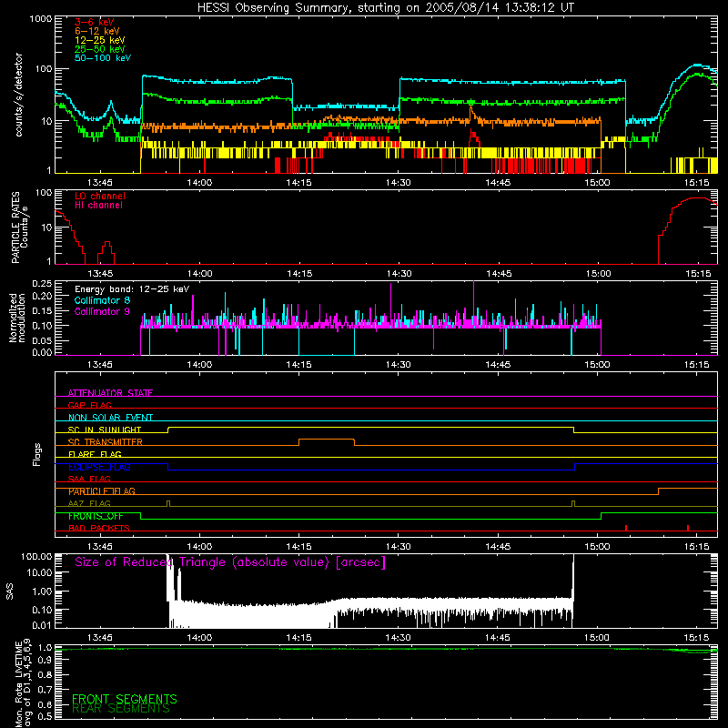This screenshot has width=728, height=728.
Task: Click the "1000" tick on counts axis
Action: pyautogui.click(x=41, y=19)
